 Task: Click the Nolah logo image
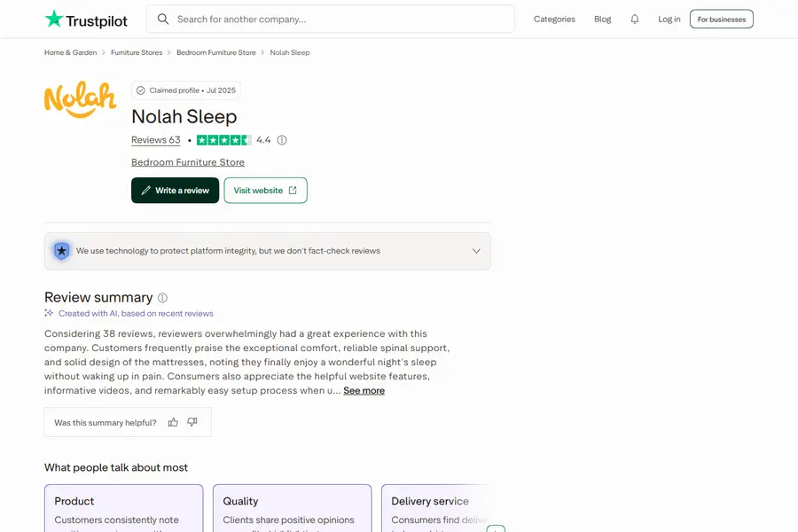click(81, 99)
